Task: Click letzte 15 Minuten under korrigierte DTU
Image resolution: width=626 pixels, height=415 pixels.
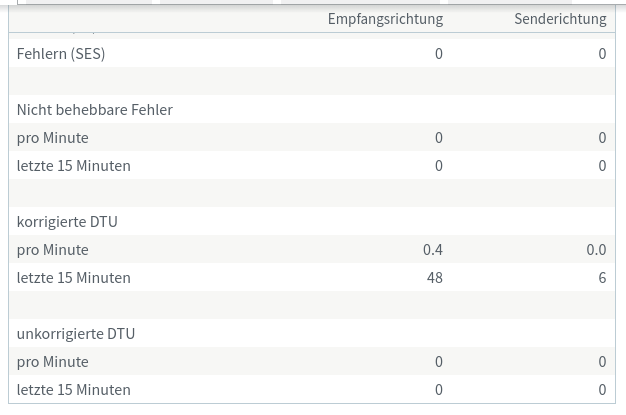Action: point(73,277)
